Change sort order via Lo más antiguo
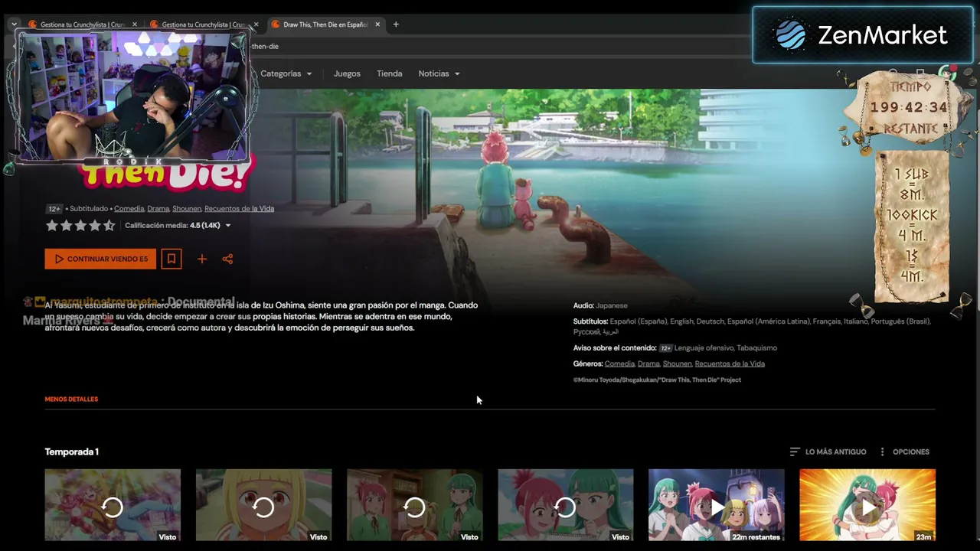Screen dimensions: 980x551 (x=828, y=452)
